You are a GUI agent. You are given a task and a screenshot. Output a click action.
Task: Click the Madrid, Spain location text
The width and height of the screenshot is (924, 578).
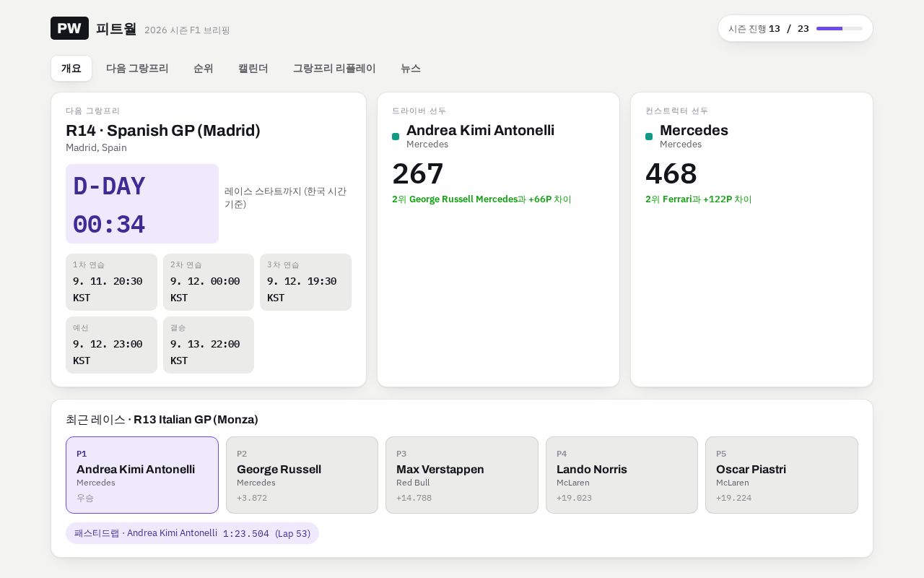pos(96,147)
